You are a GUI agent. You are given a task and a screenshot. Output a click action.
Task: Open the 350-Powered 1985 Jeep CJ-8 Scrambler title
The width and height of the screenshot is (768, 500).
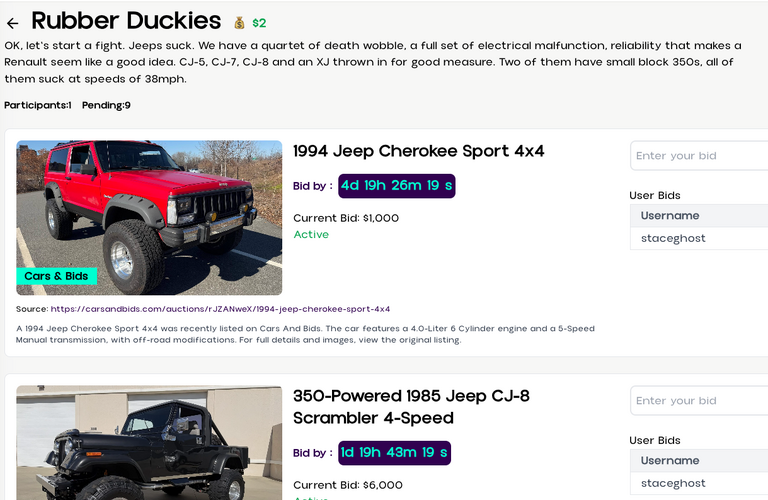(411, 407)
